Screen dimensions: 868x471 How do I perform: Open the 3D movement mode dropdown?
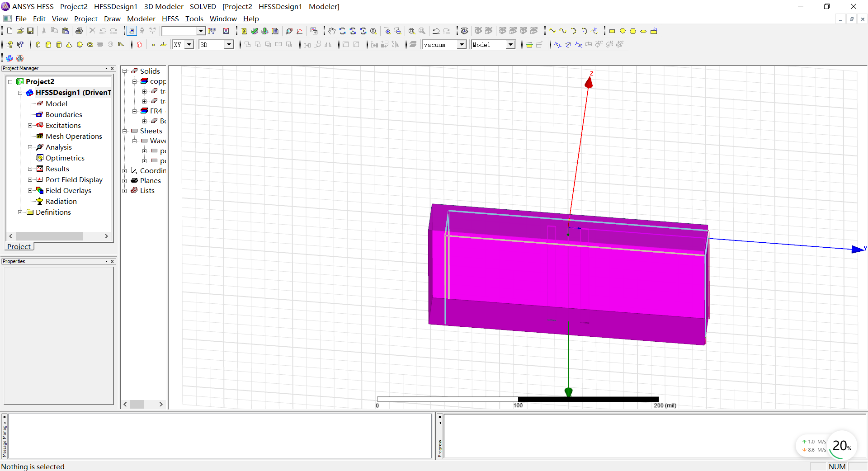coord(229,44)
